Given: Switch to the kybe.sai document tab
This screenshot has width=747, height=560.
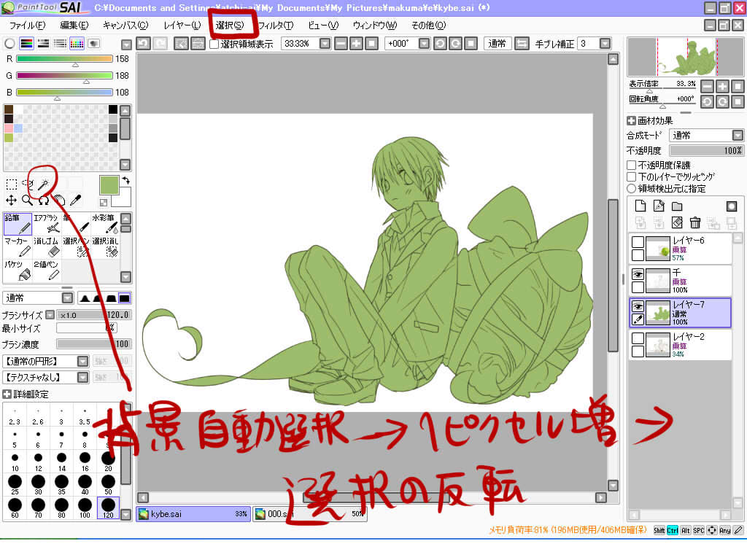Looking at the screenshot, I should tap(193, 514).
